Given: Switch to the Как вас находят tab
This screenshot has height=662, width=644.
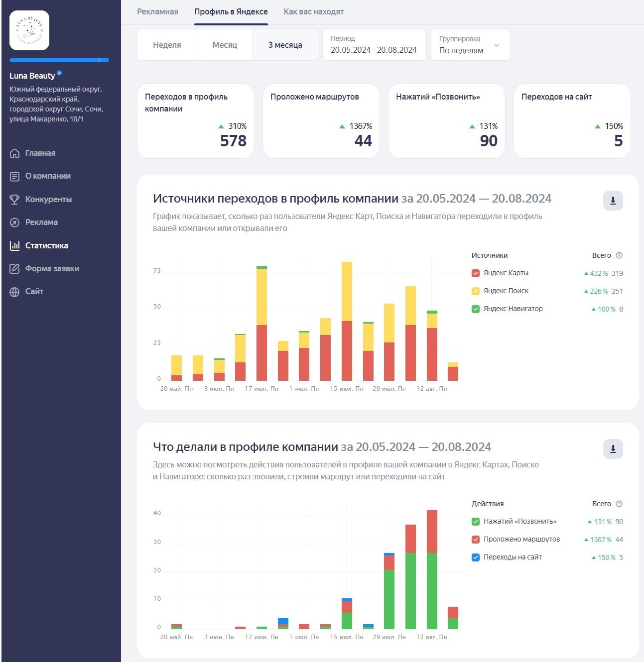Looking at the screenshot, I should pos(313,12).
